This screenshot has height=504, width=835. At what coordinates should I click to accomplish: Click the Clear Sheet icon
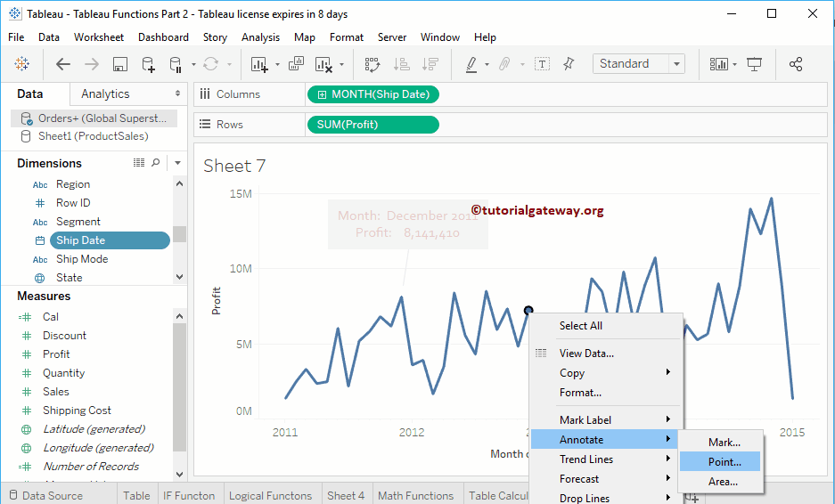click(324, 64)
